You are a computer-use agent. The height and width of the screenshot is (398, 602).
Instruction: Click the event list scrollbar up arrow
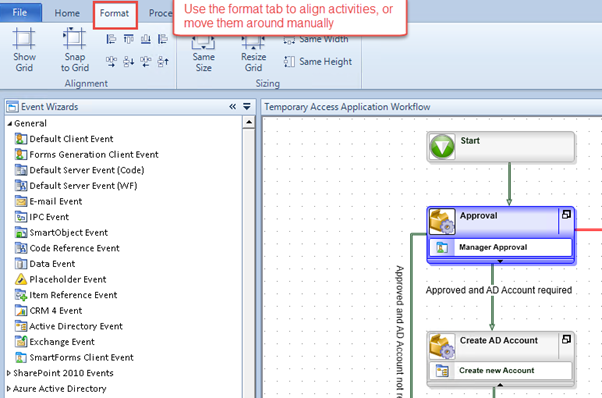pyautogui.click(x=249, y=122)
